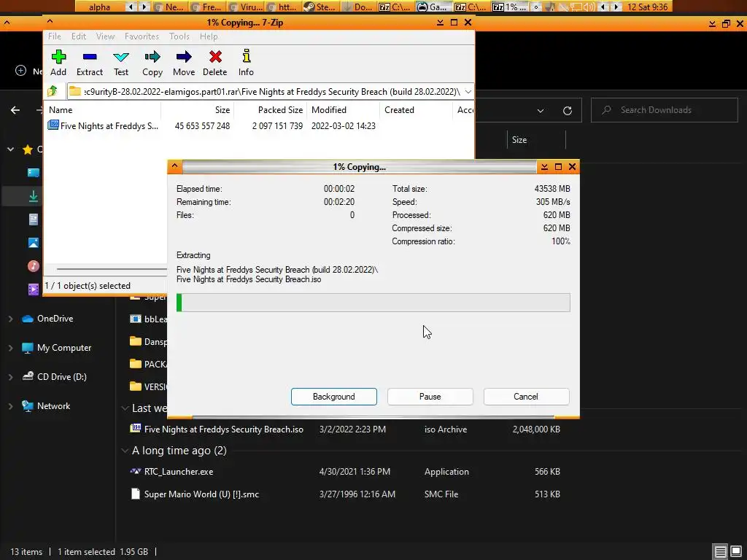
Task: Collapse the Last week file group
Action: [x=125, y=408]
